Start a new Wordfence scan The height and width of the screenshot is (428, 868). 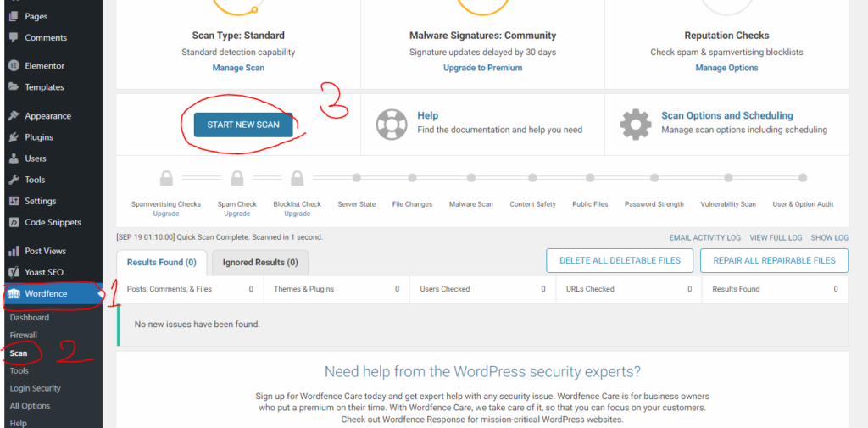(x=243, y=125)
